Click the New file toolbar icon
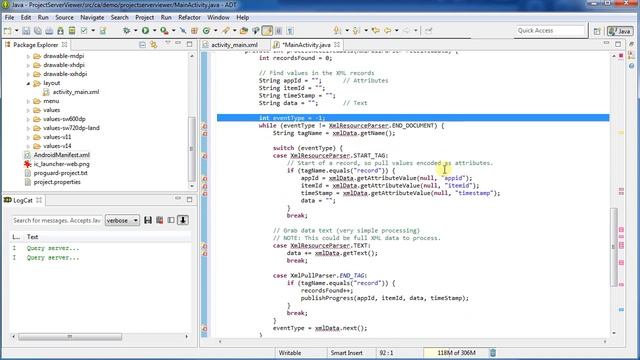This screenshot has width=640, height=360. tap(8, 31)
